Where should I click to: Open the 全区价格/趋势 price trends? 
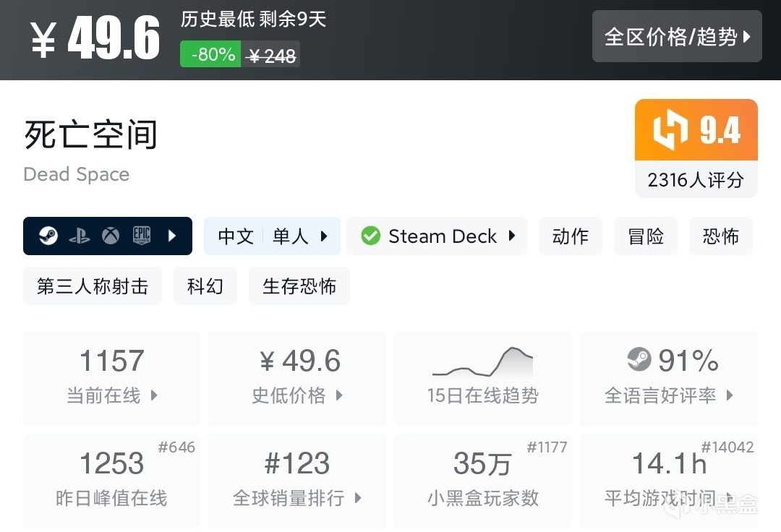(677, 36)
